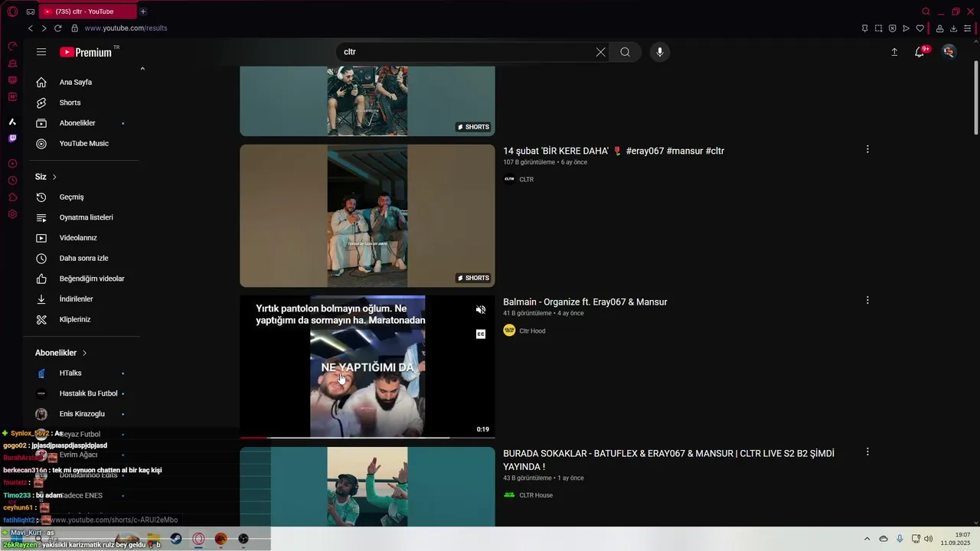Show hidden tray icons with taskbar chevron
980x551 pixels.
pos(867,539)
